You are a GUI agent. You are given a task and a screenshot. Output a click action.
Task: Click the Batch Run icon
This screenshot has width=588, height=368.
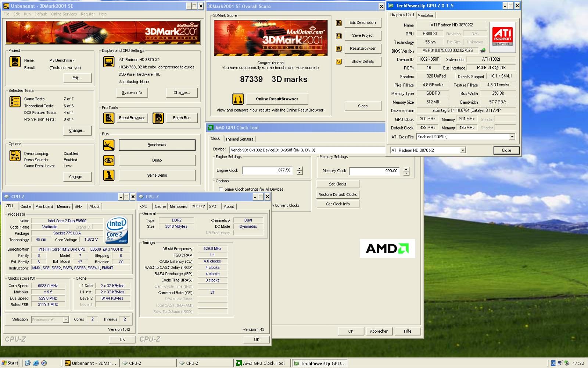158,118
